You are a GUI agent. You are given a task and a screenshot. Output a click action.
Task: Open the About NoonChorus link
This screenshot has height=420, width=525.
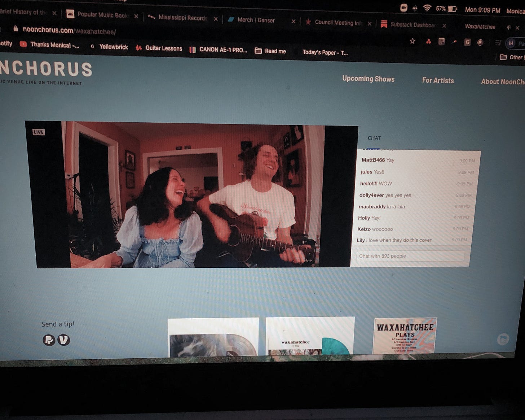pyautogui.click(x=503, y=82)
